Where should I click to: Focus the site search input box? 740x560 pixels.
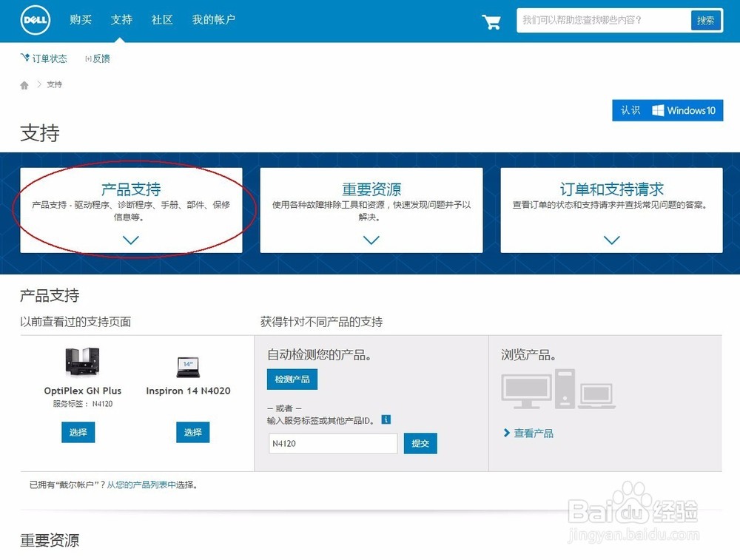(x=604, y=20)
